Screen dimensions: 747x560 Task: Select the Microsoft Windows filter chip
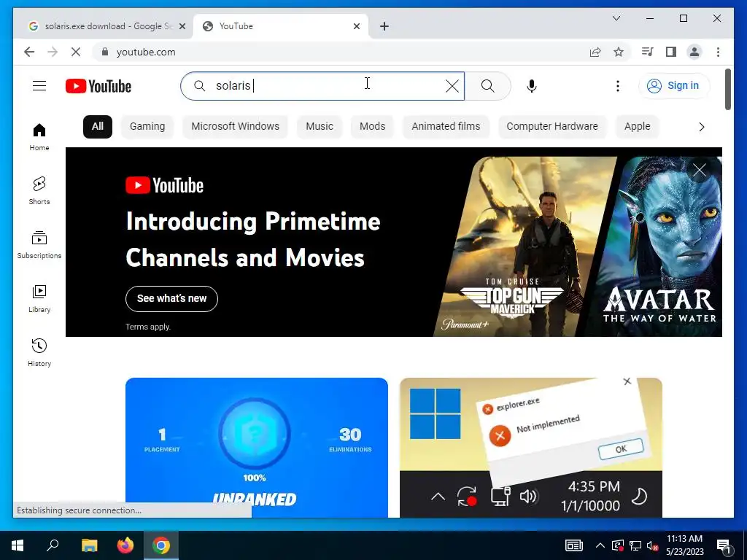point(236,127)
